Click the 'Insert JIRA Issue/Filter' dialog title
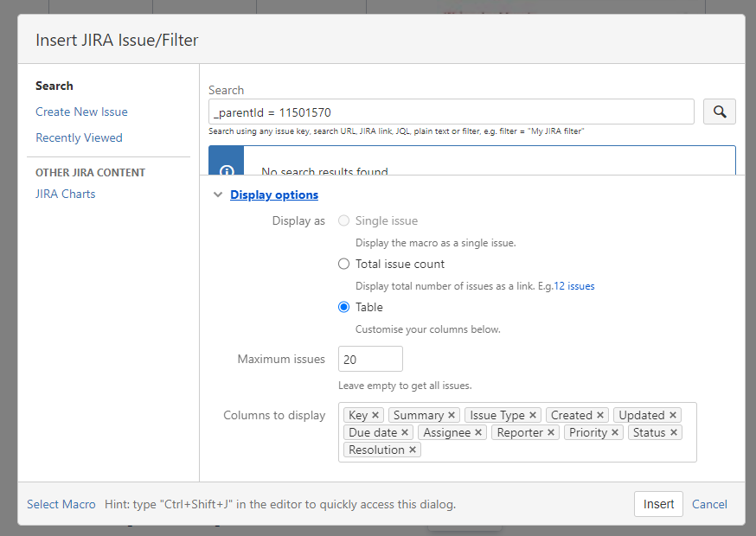 pos(117,40)
